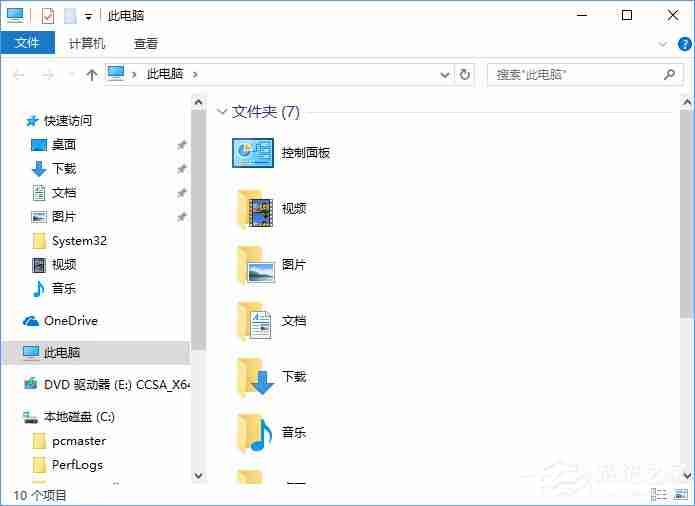The width and height of the screenshot is (695, 506).
Task: Open DVD 驱动器 (E:) in sidebar
Action: (x=117, y=385)
